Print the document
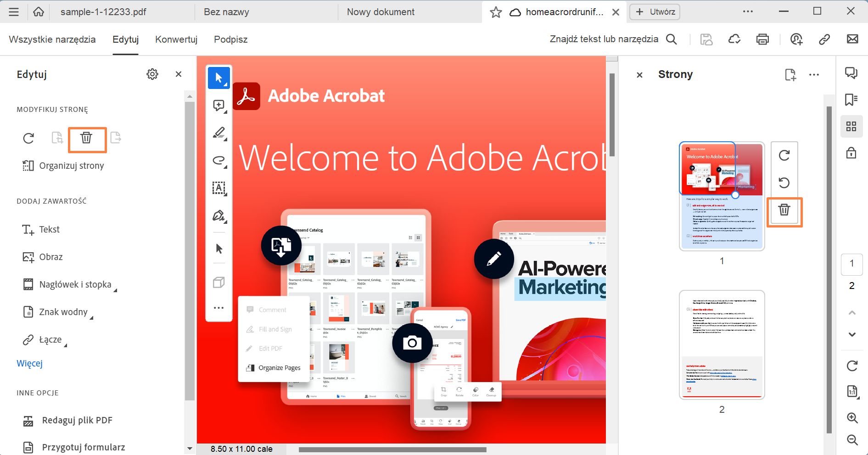 (762, 39)
